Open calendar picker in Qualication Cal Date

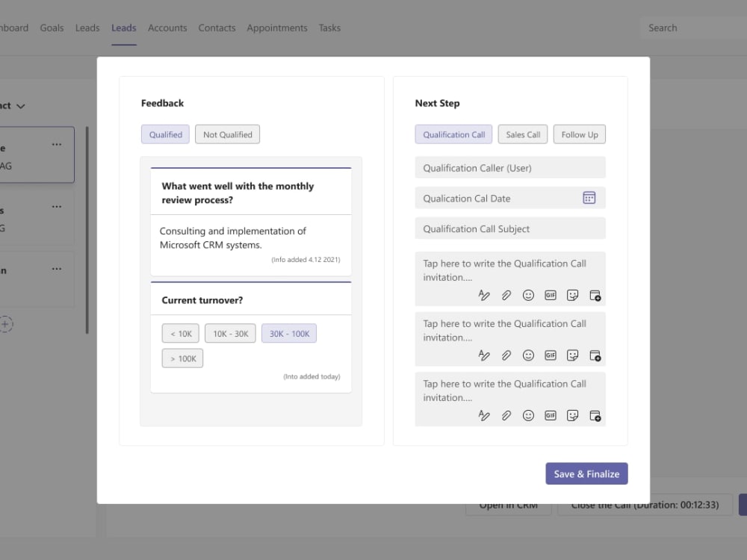pos(589,198)
